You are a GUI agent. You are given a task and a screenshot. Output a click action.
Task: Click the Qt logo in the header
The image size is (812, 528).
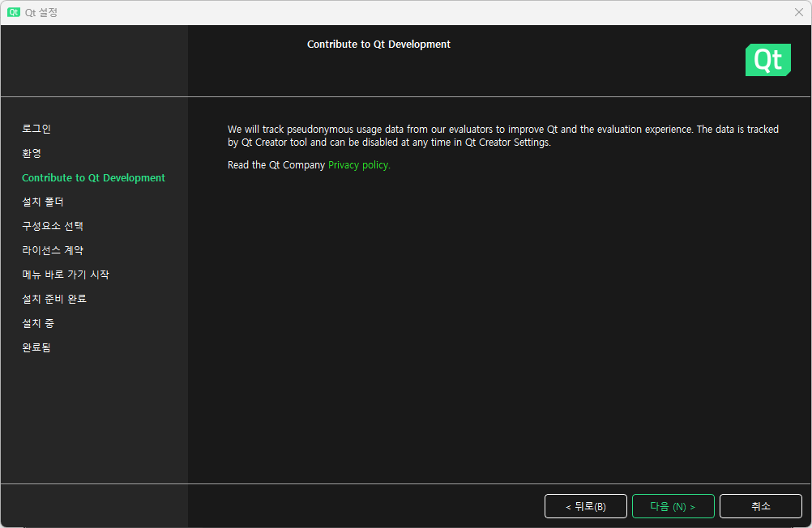click(x=768, y=60)
